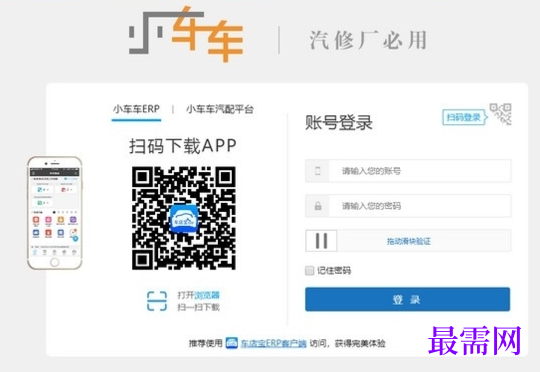Click the blue 登录 button

coord(407,299)
